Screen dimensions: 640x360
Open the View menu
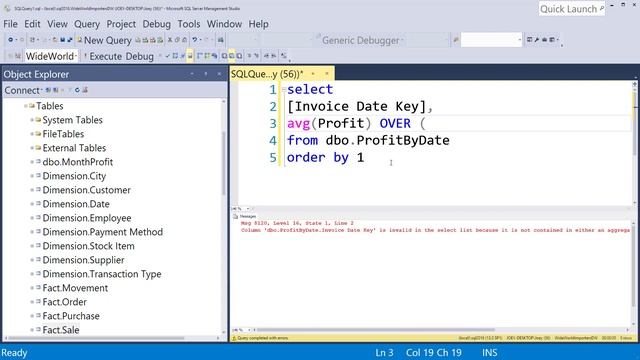(x=57, y=24)
